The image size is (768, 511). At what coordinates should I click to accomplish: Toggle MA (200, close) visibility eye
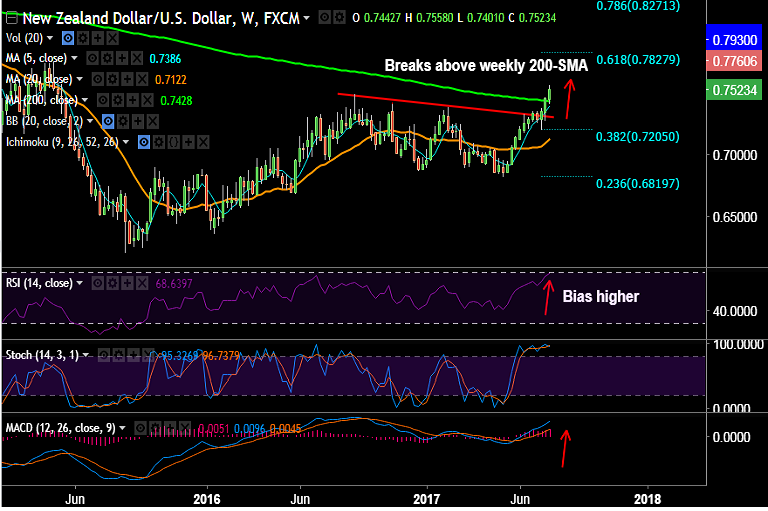tap(103, 100)
